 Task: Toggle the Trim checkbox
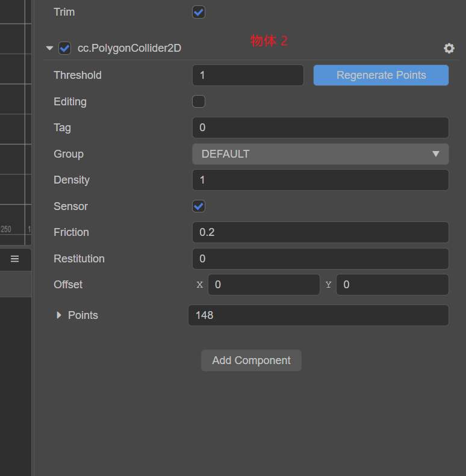[x=198, y=12]
